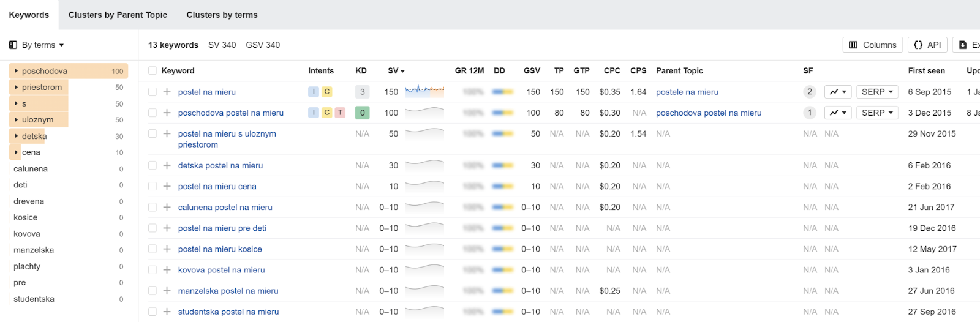The image size is (980, 322).
Task: Open the By terms grouping dropdown
Action: click(x=37, y=45)
